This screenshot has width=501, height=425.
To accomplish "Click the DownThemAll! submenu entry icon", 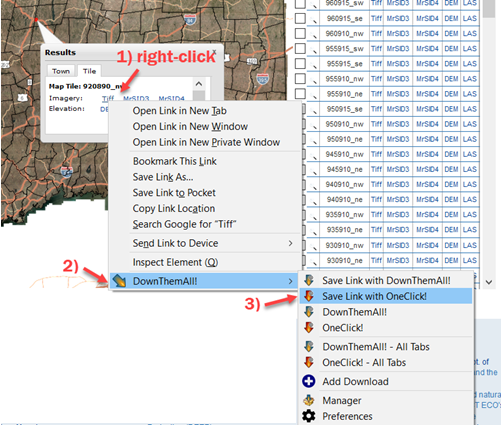I will [309, 312].
